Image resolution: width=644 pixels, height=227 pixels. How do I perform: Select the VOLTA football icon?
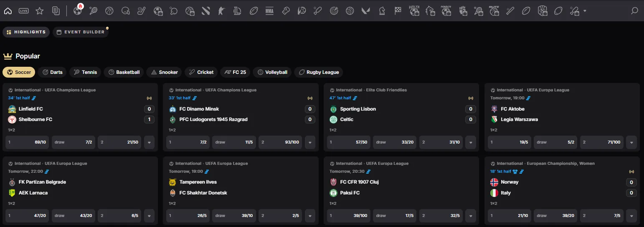tap(414, 11)
